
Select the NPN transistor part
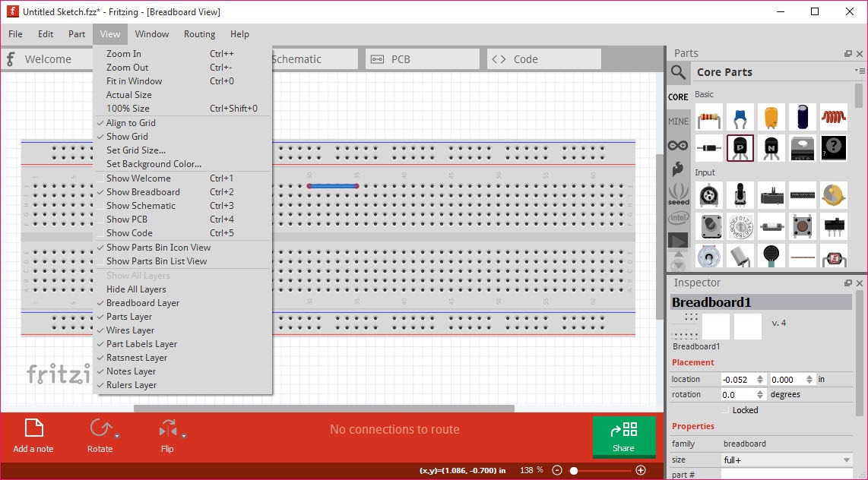(x=771, y=148)
